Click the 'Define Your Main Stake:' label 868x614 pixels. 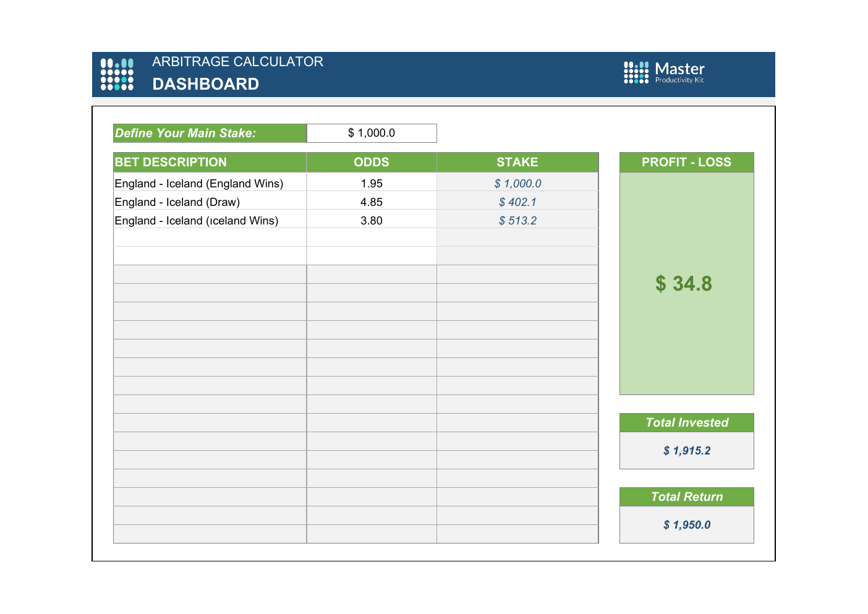[x=210, y=133]
